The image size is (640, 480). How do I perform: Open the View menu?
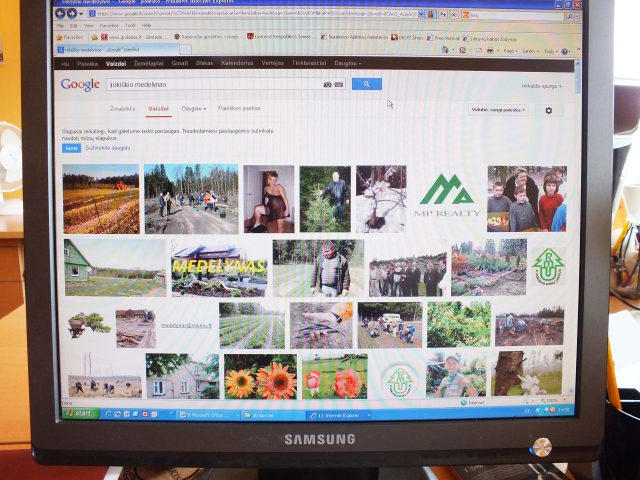tap(89, 26)
